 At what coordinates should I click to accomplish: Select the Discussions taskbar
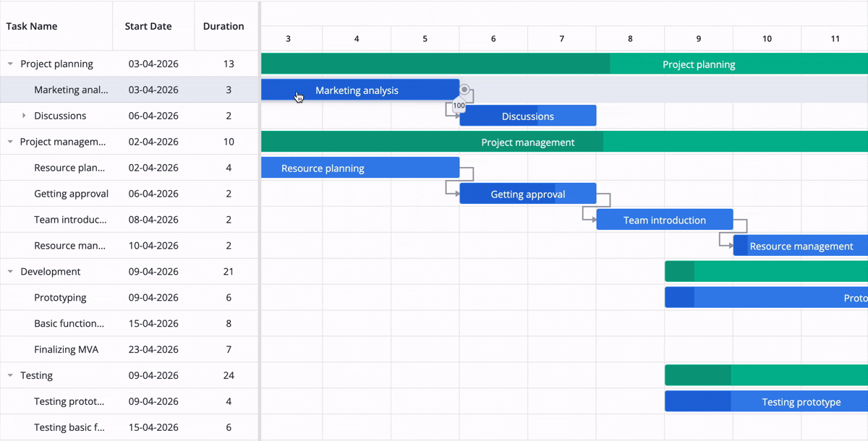(x=528, y=115)
